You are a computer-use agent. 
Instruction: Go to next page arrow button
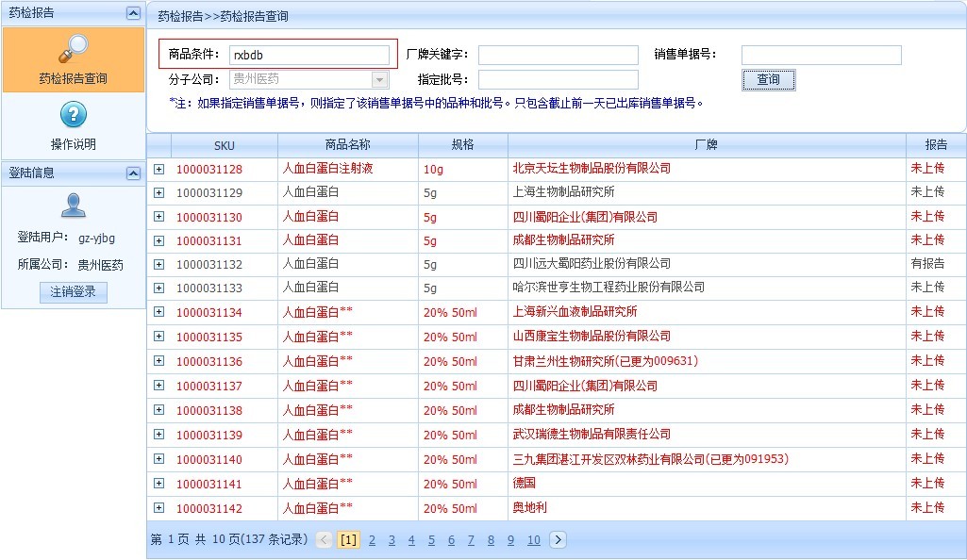558,539
